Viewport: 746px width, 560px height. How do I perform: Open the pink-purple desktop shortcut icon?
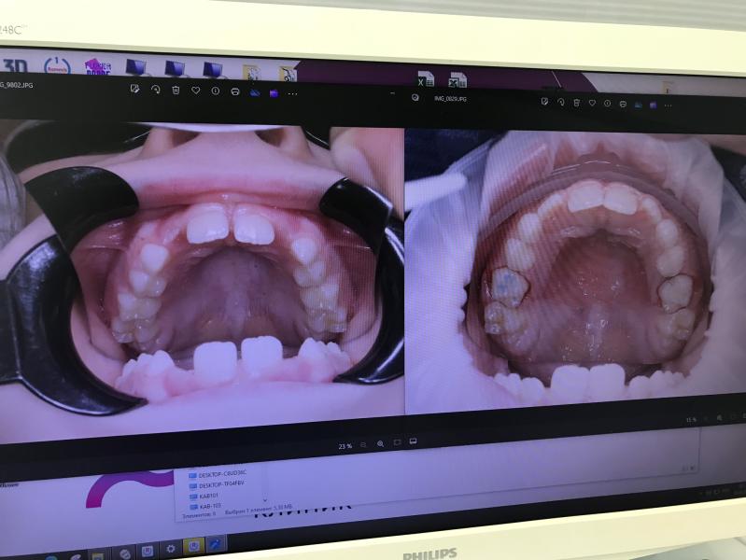click(97, 67)
